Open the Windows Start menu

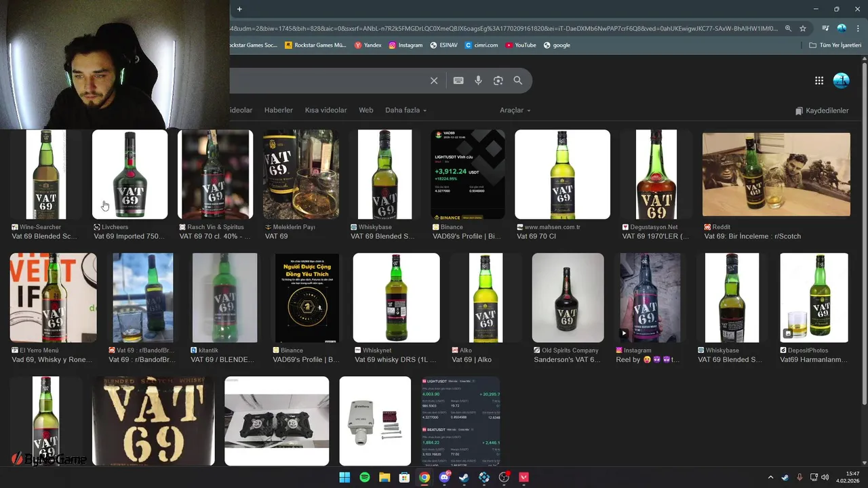pyautogui.click(x=344, y=477)
